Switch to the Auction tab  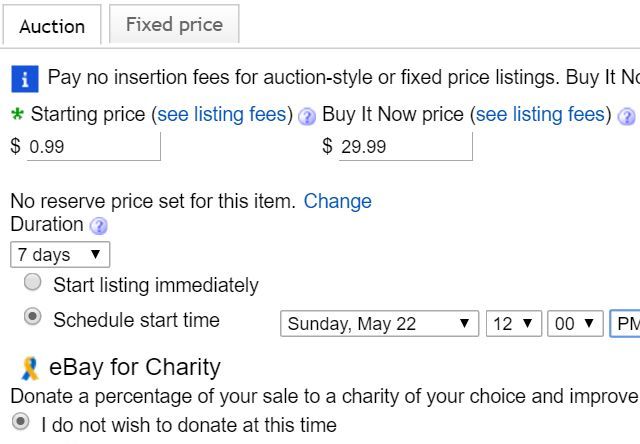coord(52,26)
